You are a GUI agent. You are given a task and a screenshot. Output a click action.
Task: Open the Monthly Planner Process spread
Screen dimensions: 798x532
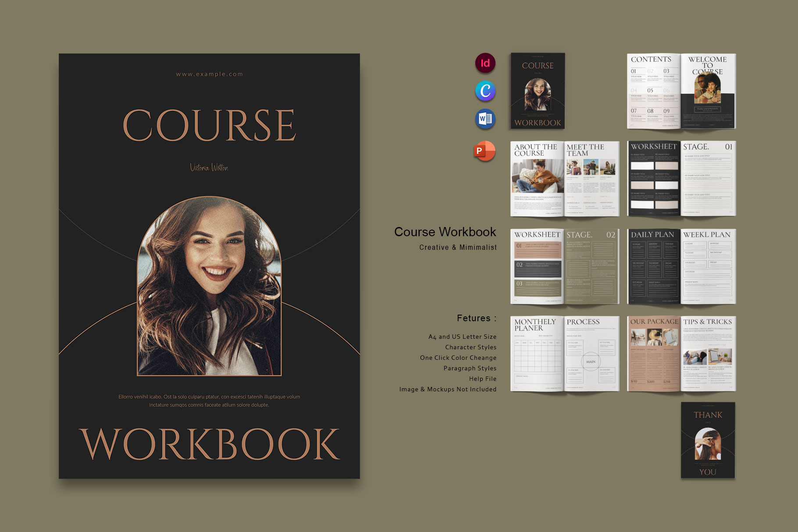pyautogui.click(x=565, y=354)
